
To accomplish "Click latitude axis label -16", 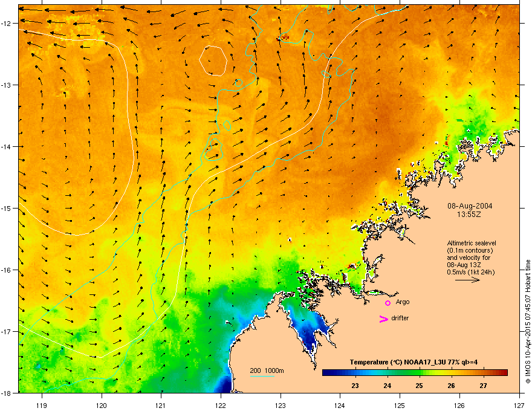I will coord(7,270).
